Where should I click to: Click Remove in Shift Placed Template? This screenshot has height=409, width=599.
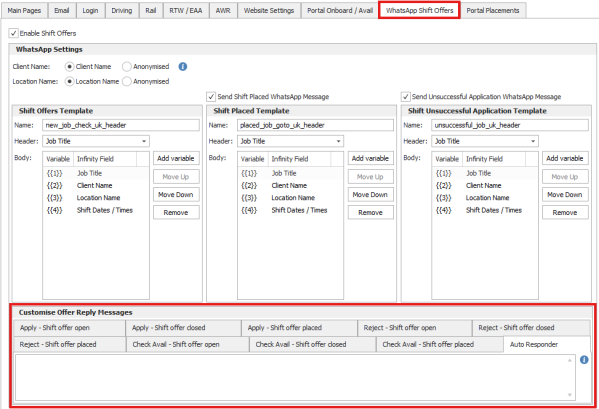[371, 212]
